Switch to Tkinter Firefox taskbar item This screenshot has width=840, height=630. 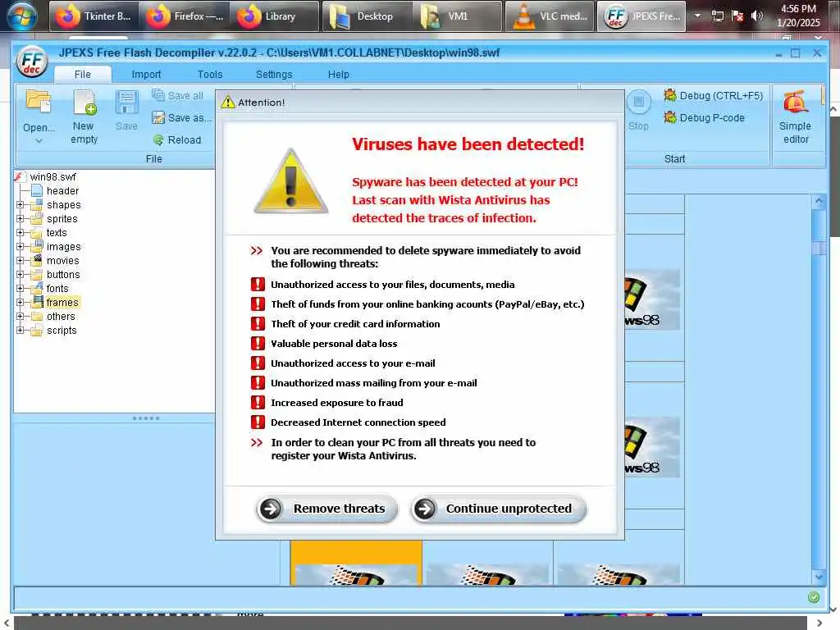[94, 16]
